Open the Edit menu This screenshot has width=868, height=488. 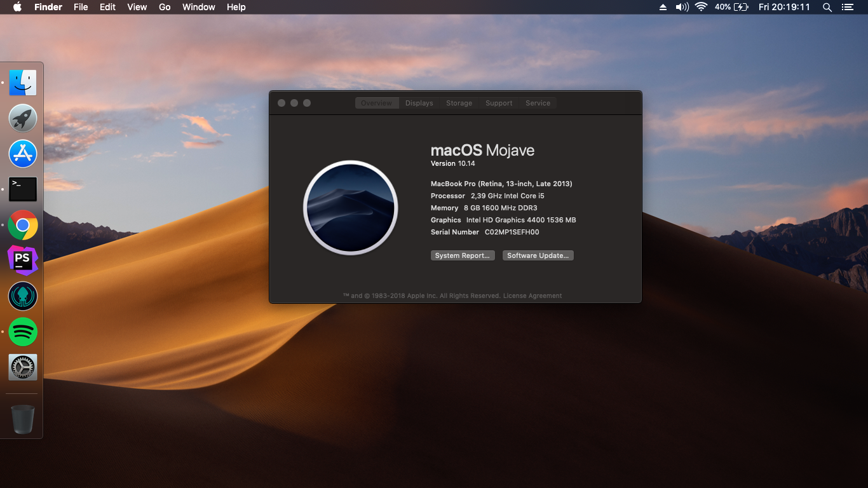click(107, 7)
